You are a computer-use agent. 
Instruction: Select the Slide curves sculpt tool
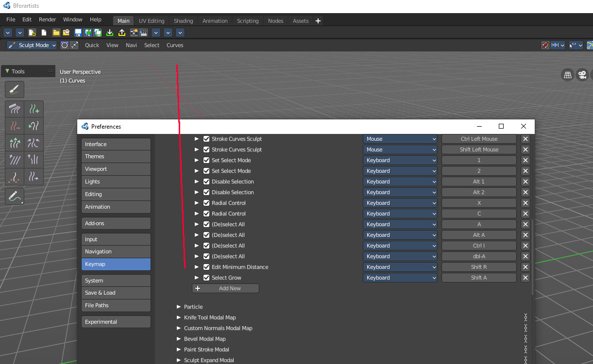(x=34, y=177)
